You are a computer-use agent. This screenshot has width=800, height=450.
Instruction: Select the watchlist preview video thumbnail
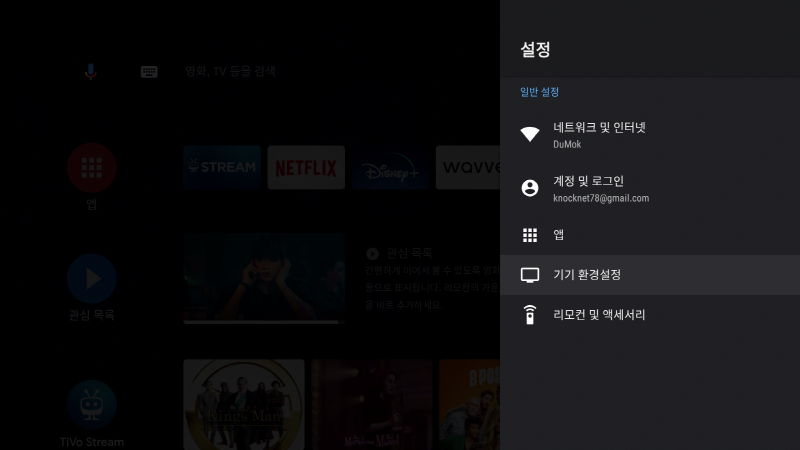click(x=264, y=278)
